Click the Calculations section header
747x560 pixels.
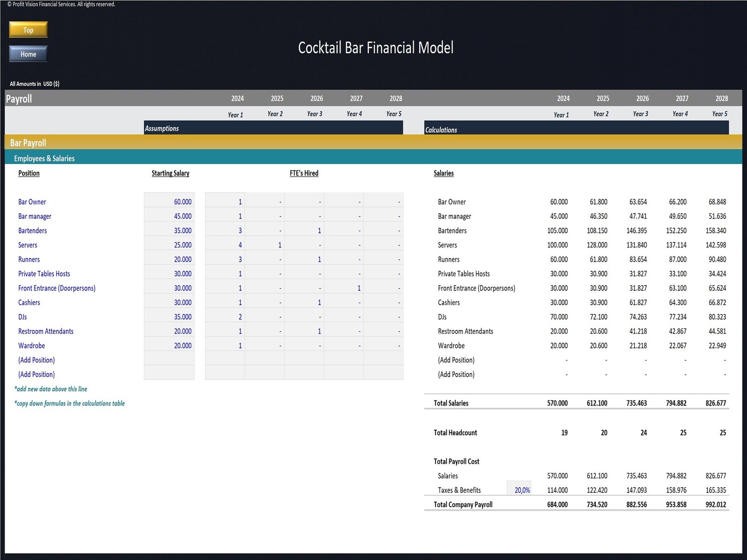(x=576, y=129)
